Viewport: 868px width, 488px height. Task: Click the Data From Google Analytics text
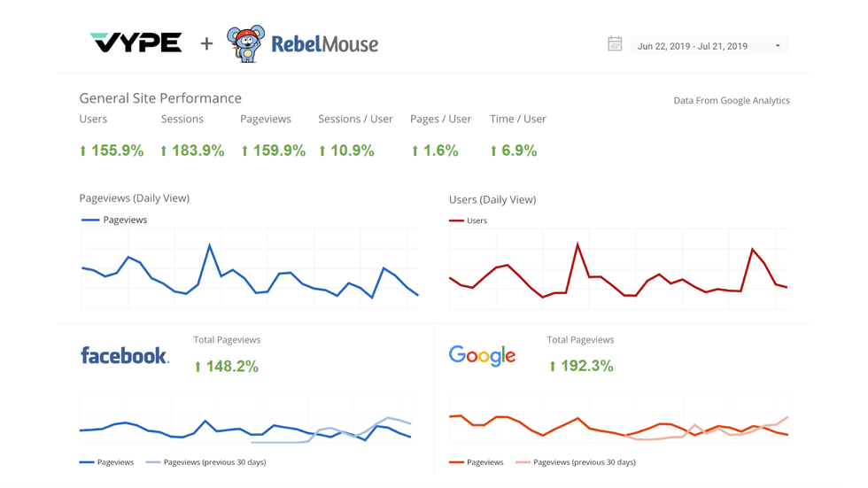pos(731,101)
